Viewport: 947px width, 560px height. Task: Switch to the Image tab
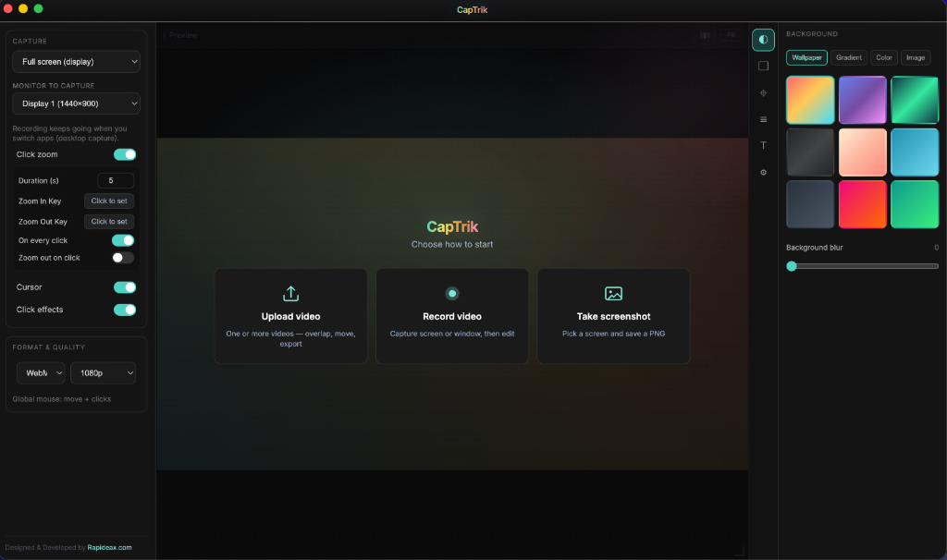(915, 58)
